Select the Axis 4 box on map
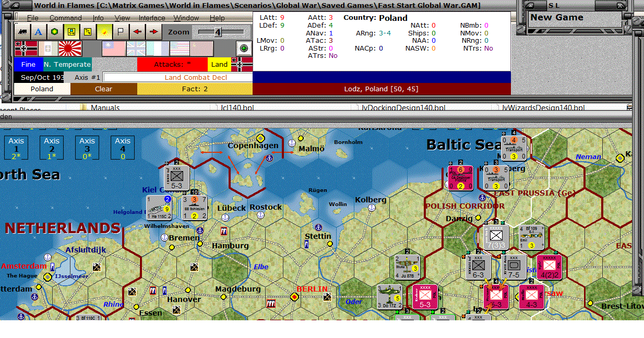The height and width of the screenshot is (338, 644). (x=123, y=148)
